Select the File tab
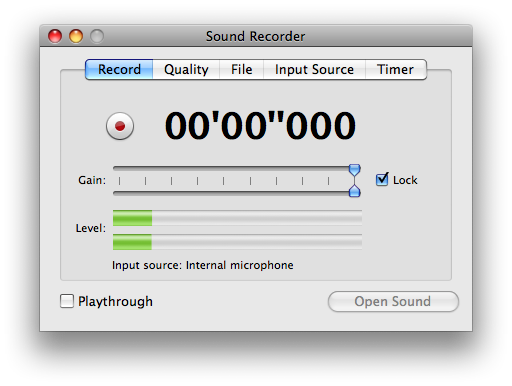This screenshot has height=386, width=512. coord(241,69)
